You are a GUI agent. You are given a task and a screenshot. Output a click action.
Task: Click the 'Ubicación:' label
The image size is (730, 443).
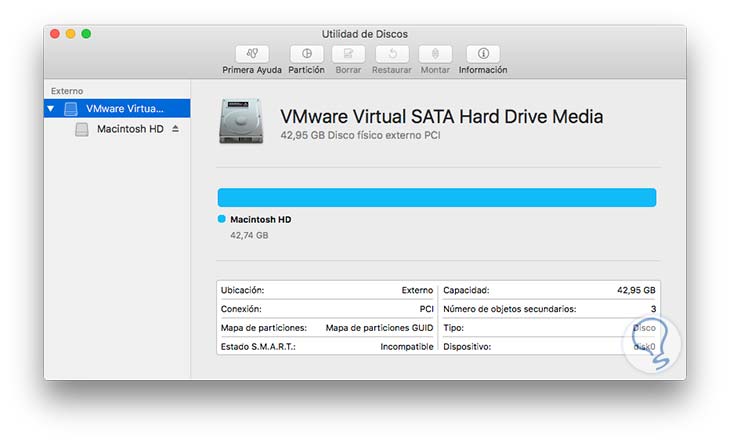[x=243, y=290]
